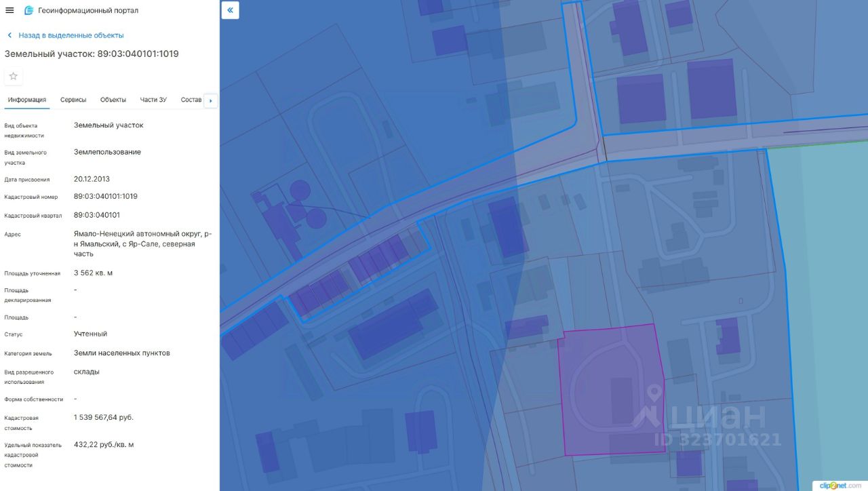868x491 pixels.
Task: Select the Объекты tab
Action: coord(113,100)
